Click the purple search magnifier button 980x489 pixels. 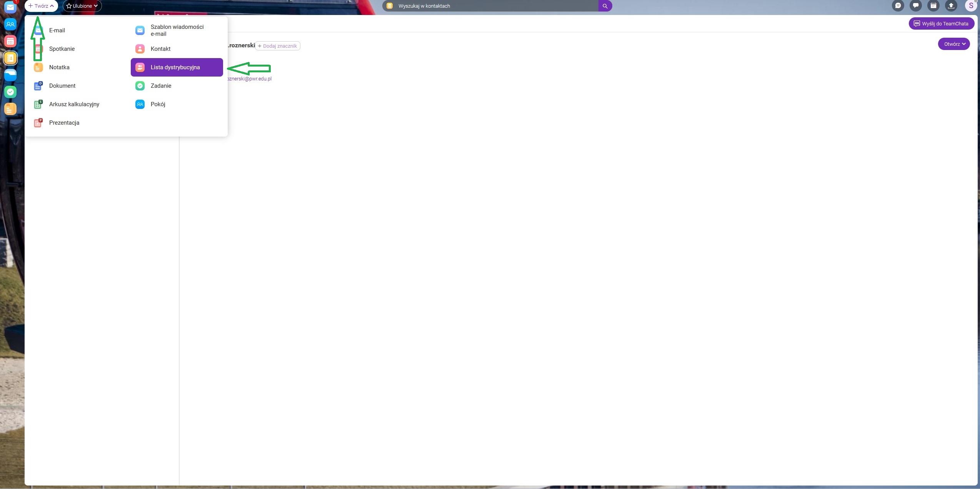coord(605,6)
